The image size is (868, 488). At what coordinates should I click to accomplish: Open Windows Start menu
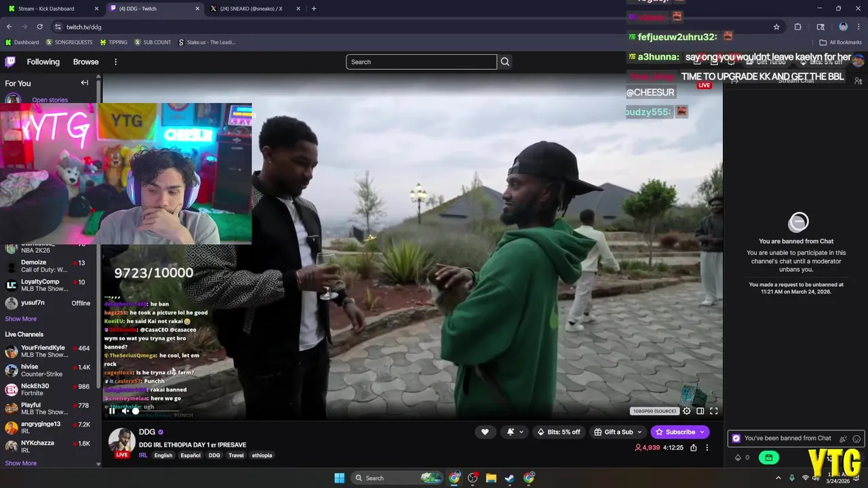(339, 478)
